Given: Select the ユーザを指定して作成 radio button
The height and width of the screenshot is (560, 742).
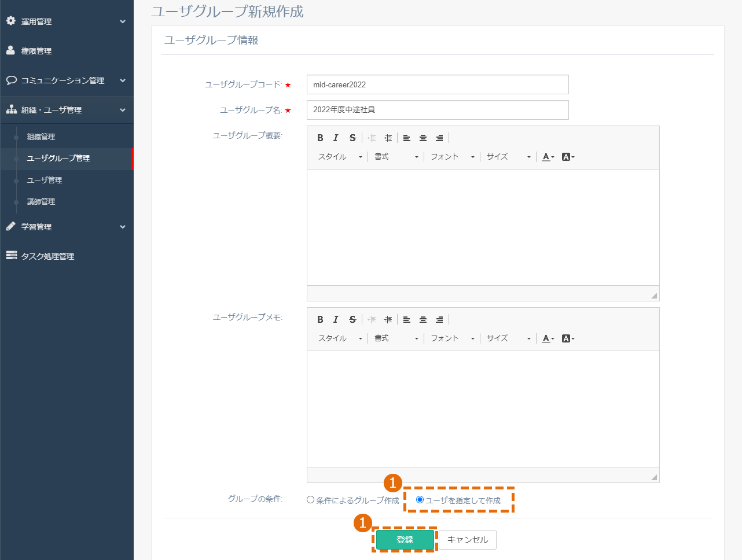Looking at the screenshot, I should coord(420,500).
